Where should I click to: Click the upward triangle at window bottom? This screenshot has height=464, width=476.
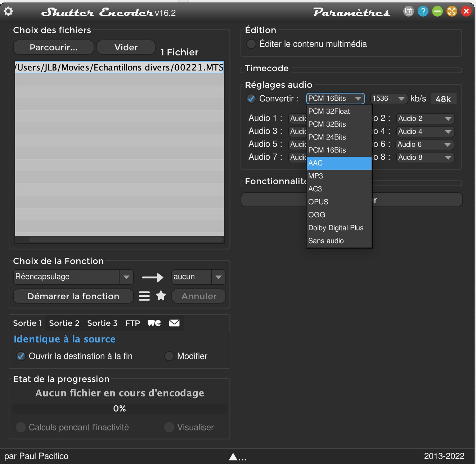[x=233, y=457]
